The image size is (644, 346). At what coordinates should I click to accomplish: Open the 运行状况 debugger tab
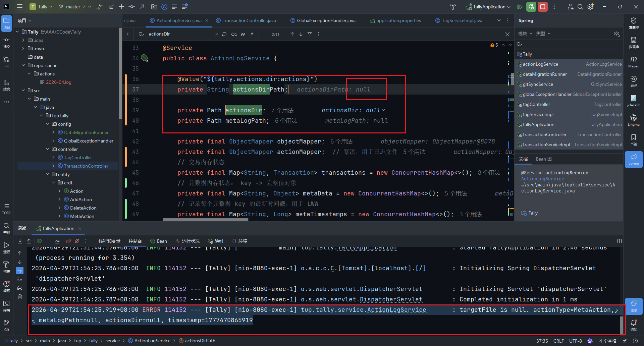pyautogui.click(x=187, y=241)
